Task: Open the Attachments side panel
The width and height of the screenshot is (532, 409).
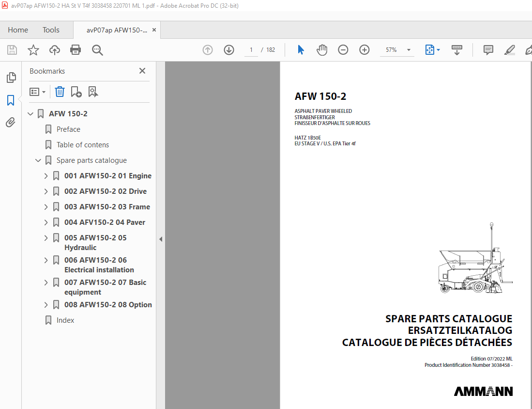Action: pyautogui.click(x=11, y=122)
